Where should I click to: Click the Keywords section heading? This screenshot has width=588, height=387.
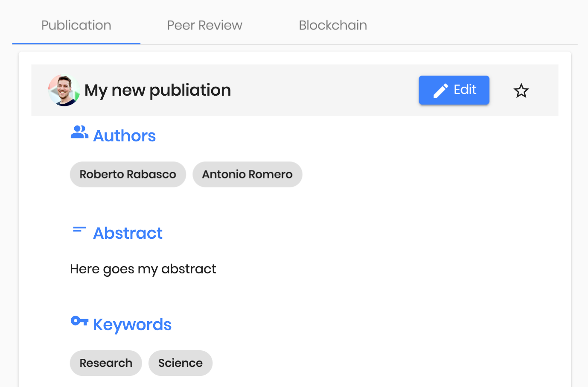132,325
